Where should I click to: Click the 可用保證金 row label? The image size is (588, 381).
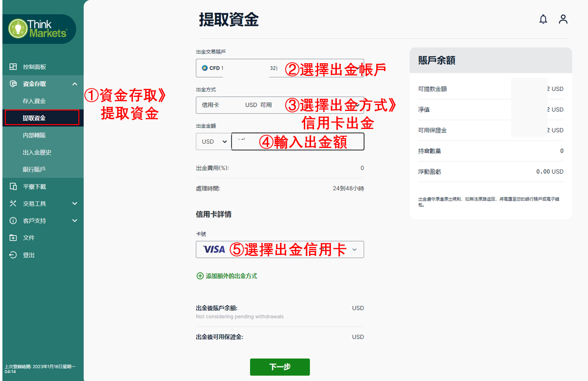coord(432,130)
